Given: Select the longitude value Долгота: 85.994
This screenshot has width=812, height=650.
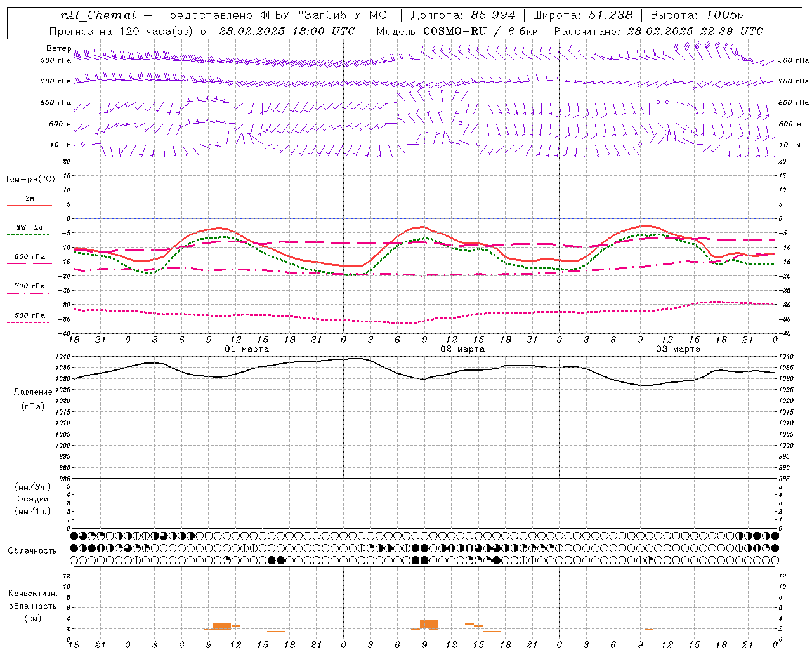Looking at the screenshot, I should click(463, 15).
